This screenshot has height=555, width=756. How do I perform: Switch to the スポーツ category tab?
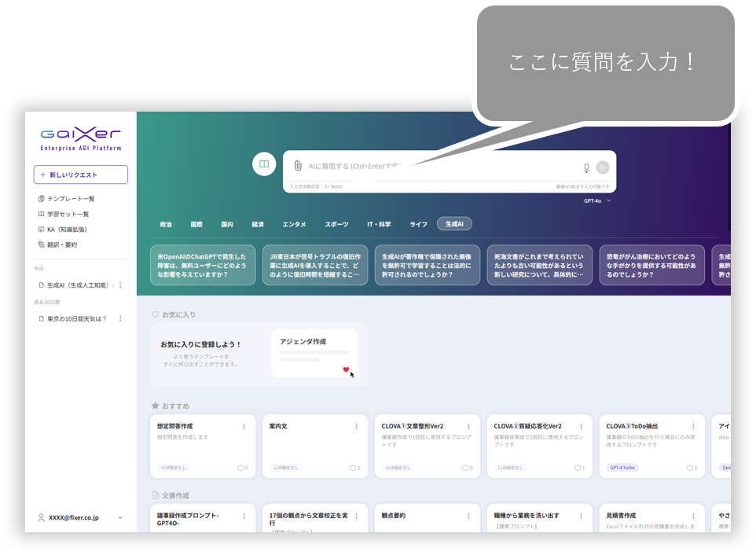click(x=336, y=224)
